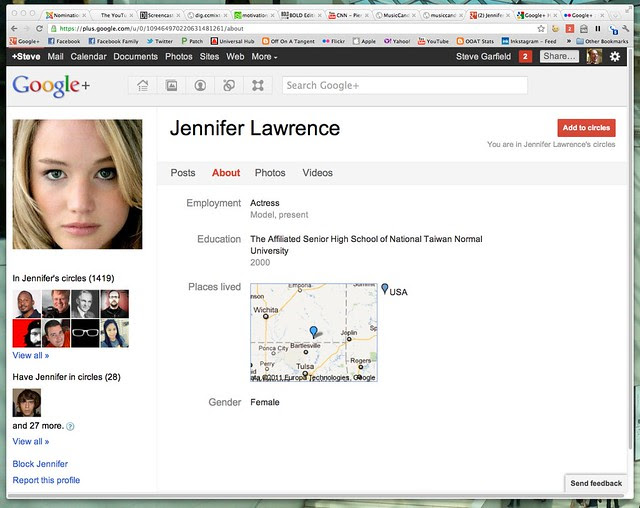Click the avatar under Have Jennifer in circles

coord(27,403)
